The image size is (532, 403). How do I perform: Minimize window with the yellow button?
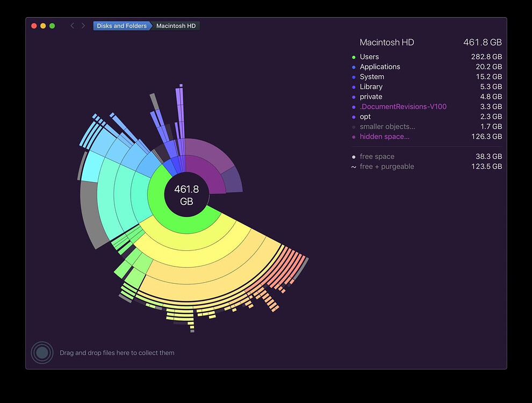click(43, 26)
